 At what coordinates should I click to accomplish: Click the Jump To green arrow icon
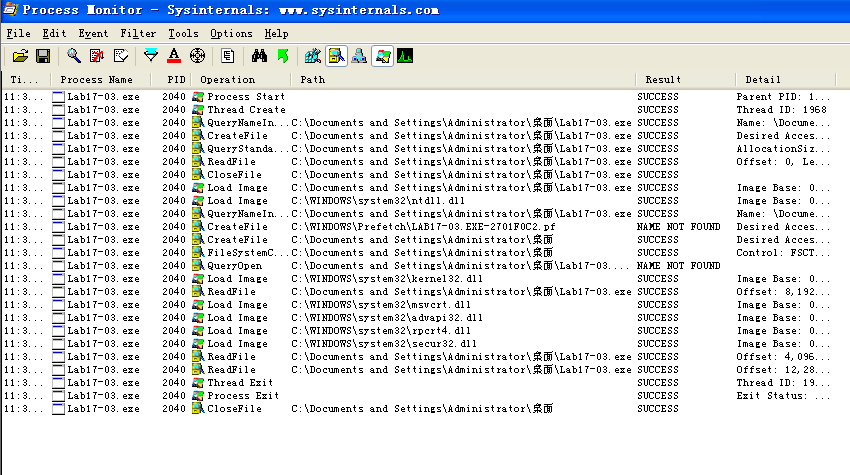pos(282,56)
